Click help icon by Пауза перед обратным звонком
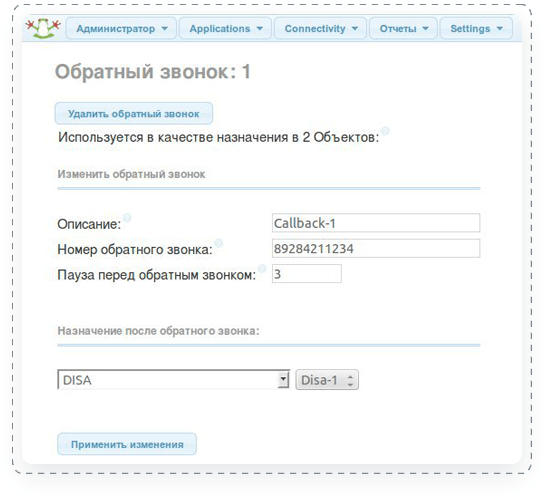 262,269
